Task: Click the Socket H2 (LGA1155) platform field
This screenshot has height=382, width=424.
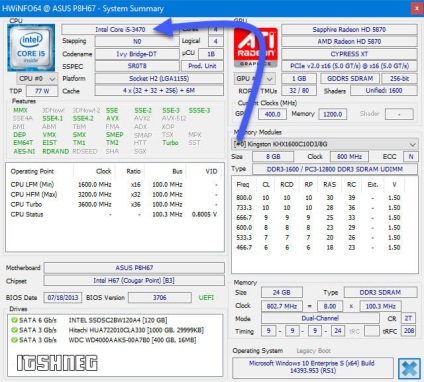Action: coord(159,79)
